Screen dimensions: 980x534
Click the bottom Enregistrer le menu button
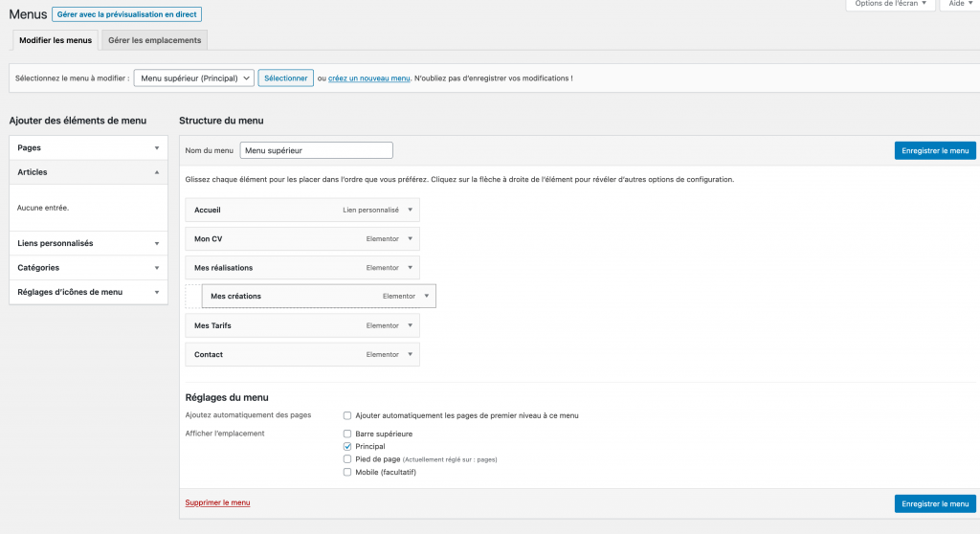coord(935,503)
